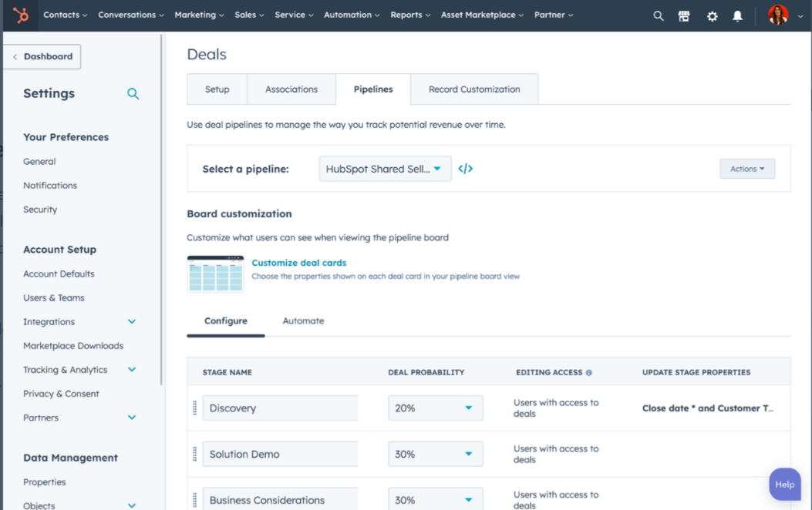This screenshot has width=812, height=510.
Task: Click the HubSpot sprocket logo
Action: click(x=21, y=15)
